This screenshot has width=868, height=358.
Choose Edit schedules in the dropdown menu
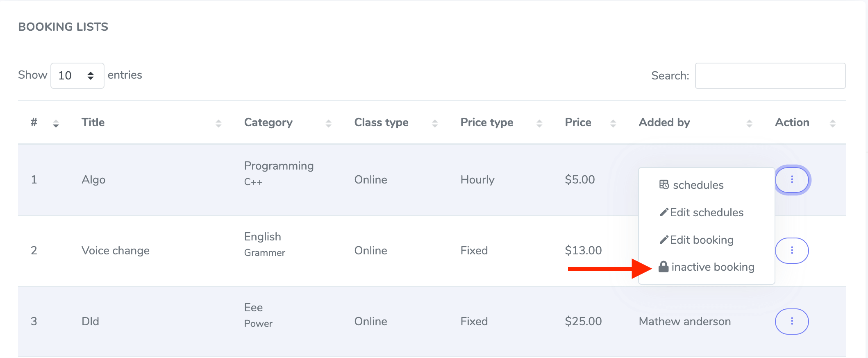[x=706, y=213]
